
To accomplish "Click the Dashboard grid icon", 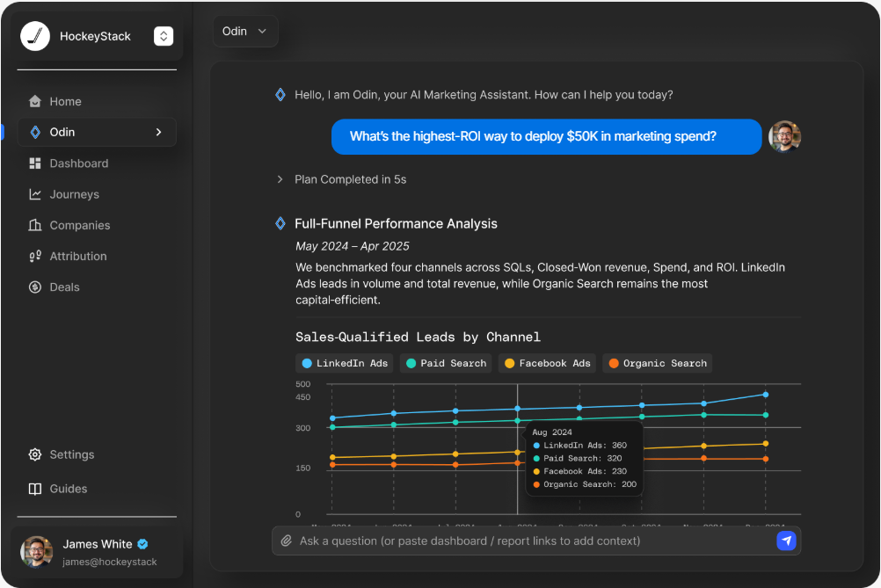I will [35, 163].
